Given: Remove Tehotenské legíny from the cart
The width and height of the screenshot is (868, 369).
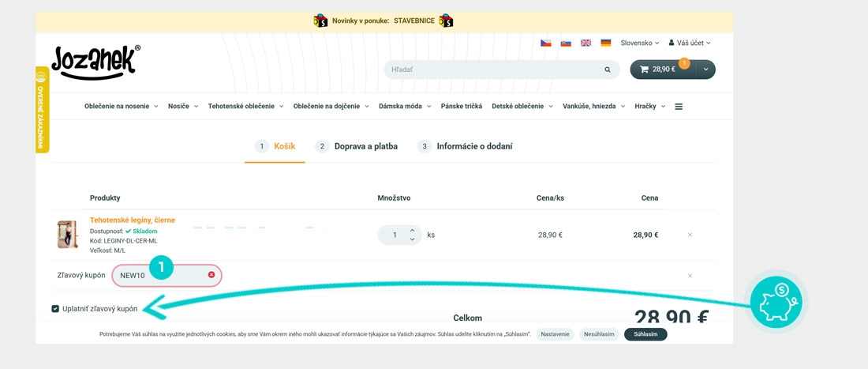Looking at the screenshot, I should [690, 235].
